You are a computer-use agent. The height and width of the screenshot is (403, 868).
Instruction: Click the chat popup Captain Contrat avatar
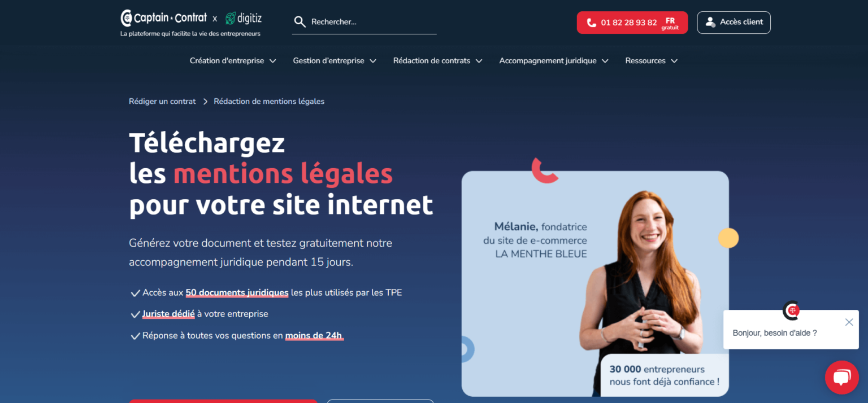(791, 310)
